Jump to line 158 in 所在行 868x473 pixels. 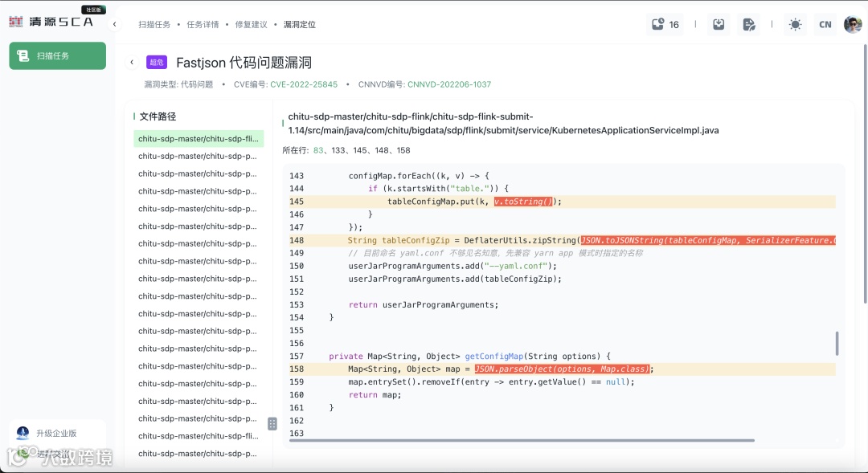click(403, 150)
